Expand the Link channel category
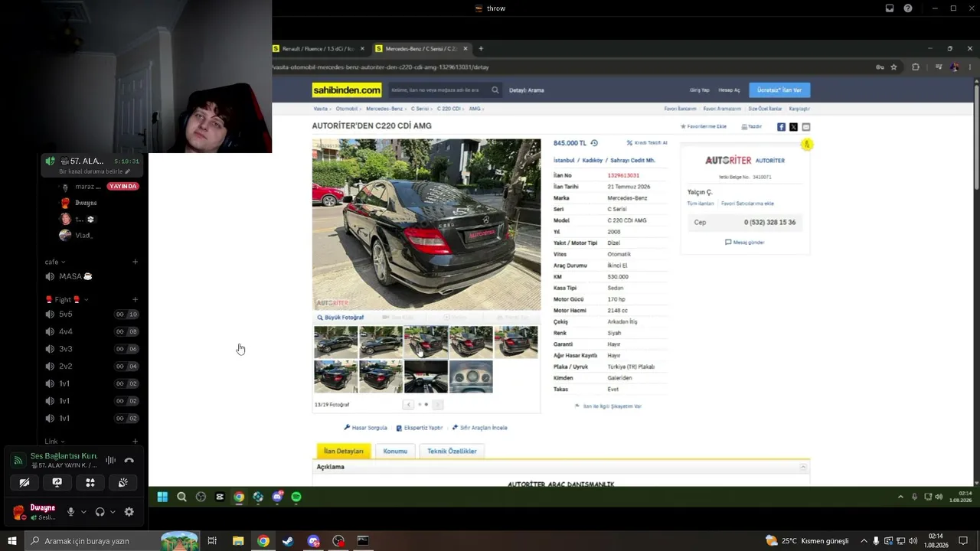The height and width of the screenshot is (551, 980). 54,442
